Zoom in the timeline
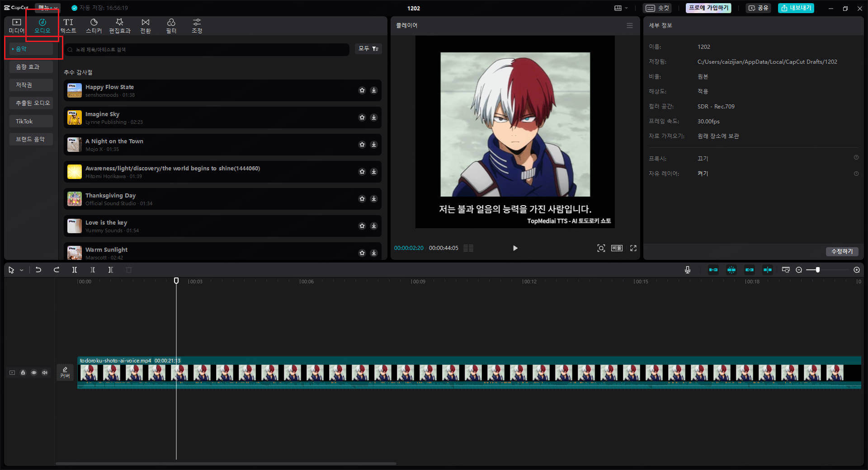Screen dimensions: 868x470 (857, 270)
